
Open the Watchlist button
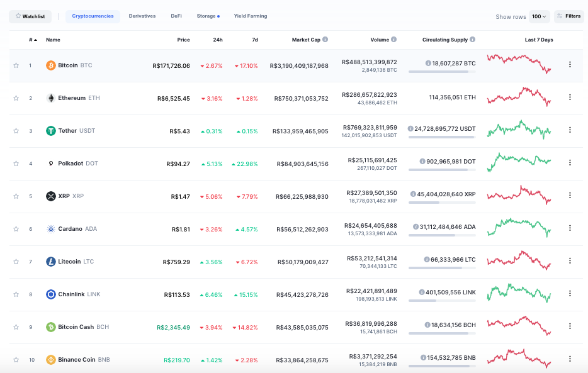coord(30,16)
